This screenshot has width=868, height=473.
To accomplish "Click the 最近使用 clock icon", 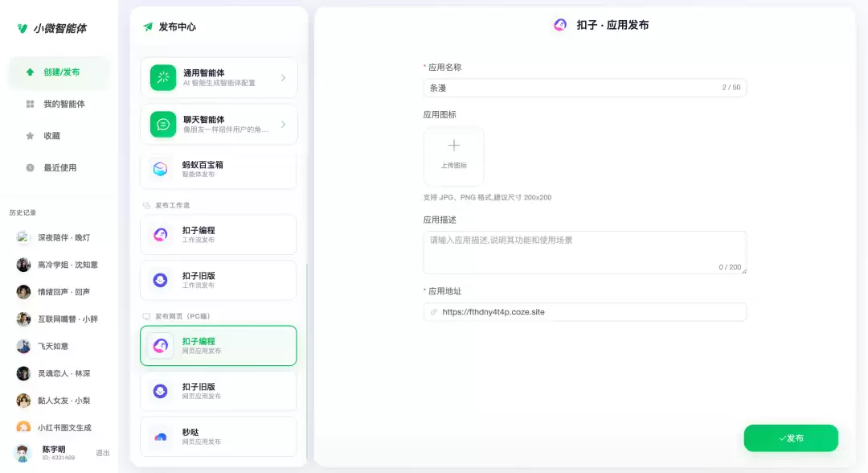I will 30,168.
